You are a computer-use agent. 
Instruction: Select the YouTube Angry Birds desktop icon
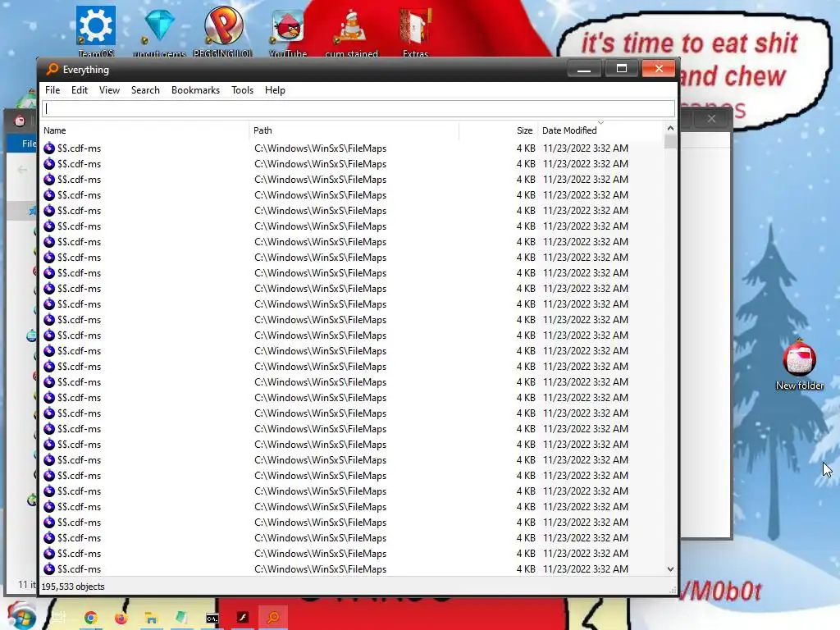tap(288, 31)
